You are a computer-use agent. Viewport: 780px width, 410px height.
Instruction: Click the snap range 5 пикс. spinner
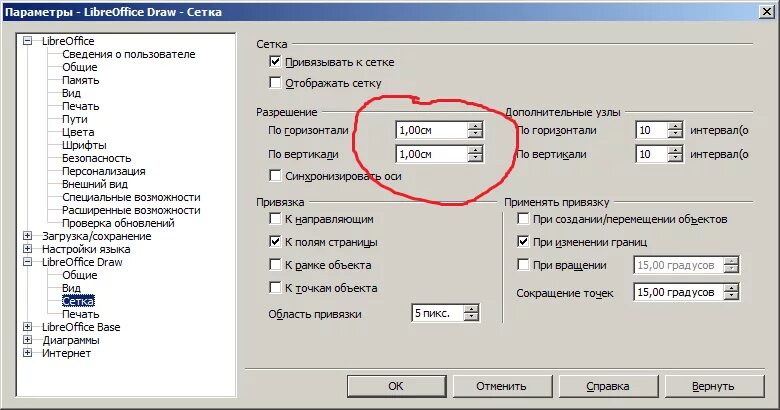pyautogui.click(x=471, y=313)
